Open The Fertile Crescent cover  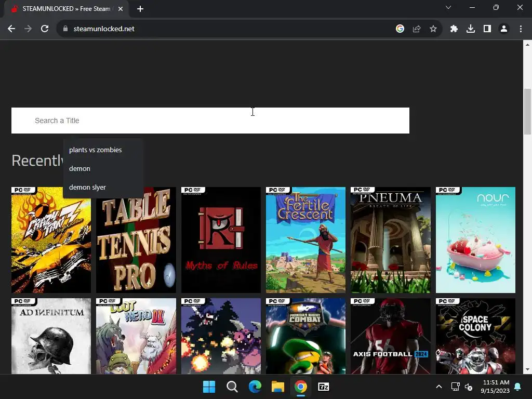click(305, 240)
